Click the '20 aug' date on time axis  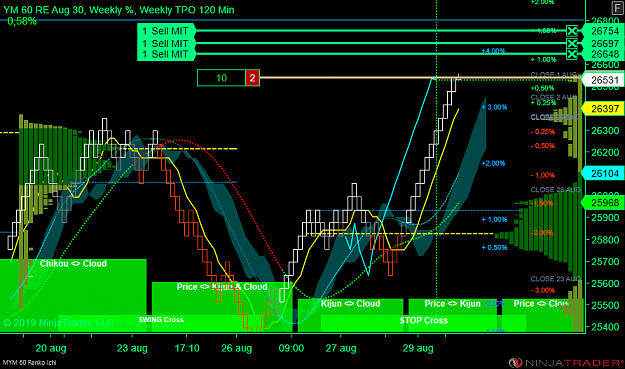point(51,348)
